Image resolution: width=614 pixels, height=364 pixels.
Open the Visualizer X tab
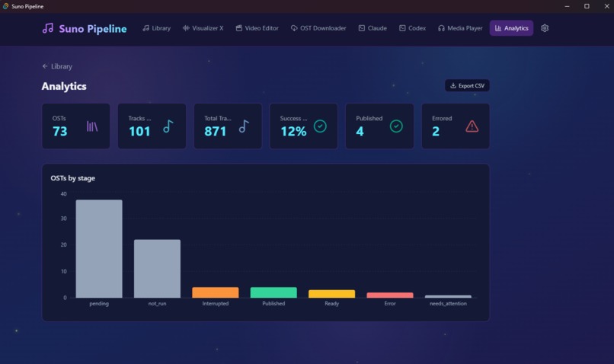tap(203, 28)
